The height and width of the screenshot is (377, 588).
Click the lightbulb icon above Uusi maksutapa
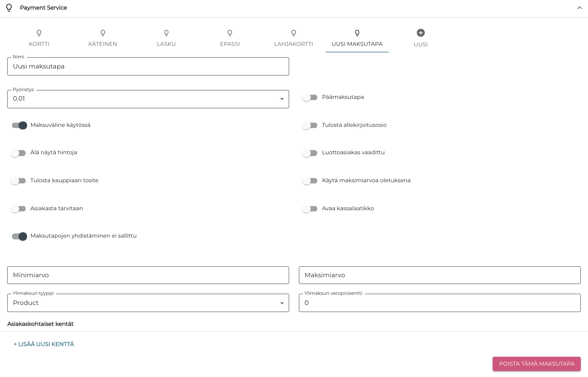[x=357, y=33]
